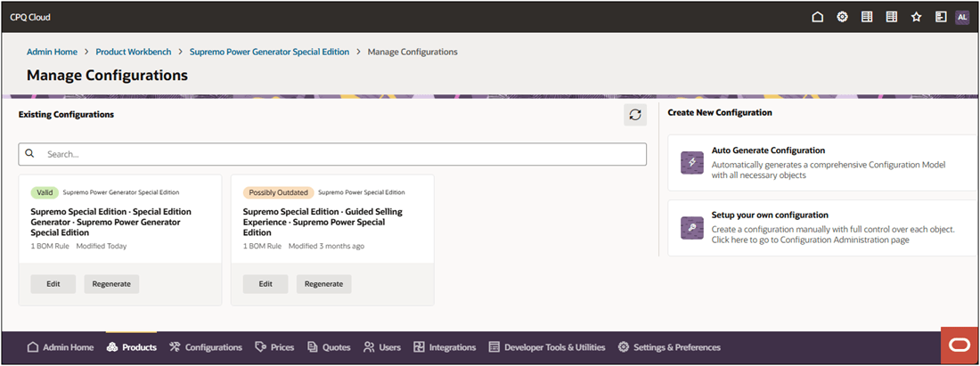The image size is (980, 366).
Task: Regenerate the Possibly Outdated Guided Selling configuration
Action: point(323,283)
